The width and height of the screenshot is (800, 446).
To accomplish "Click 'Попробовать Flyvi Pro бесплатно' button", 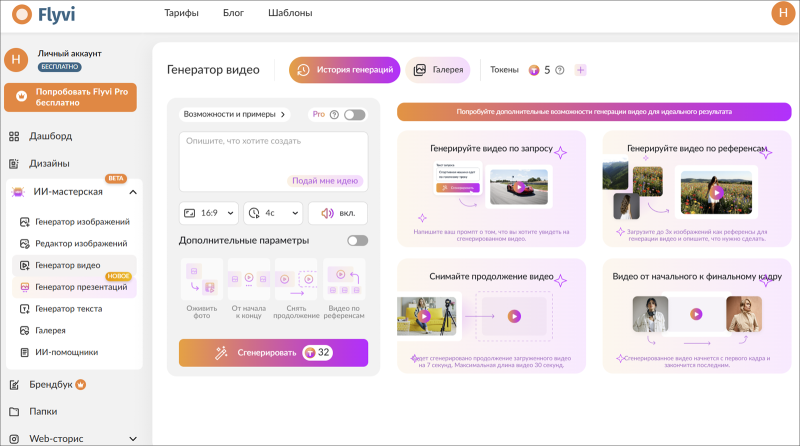I will 70,97.
